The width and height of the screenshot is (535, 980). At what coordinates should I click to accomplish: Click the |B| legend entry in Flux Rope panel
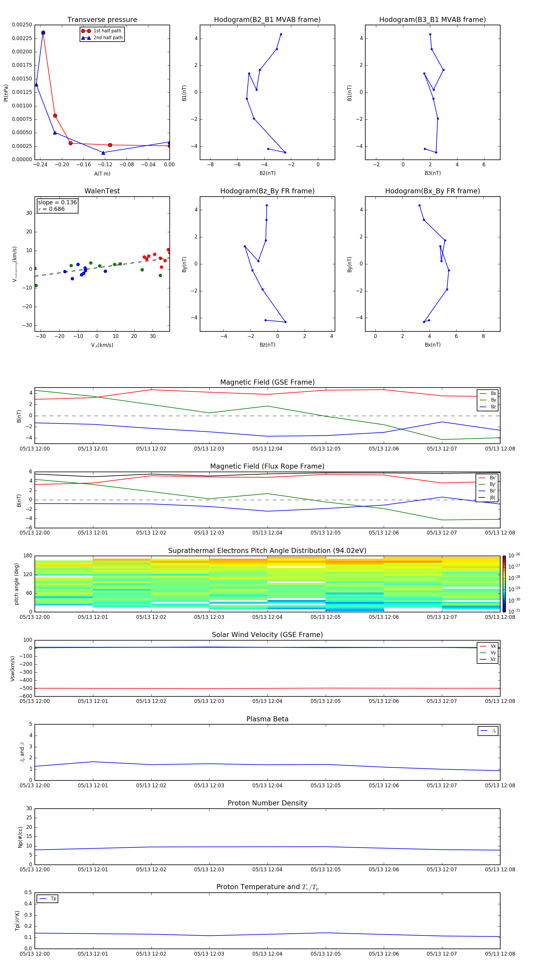pyautogui.click(x=487, y=498)
